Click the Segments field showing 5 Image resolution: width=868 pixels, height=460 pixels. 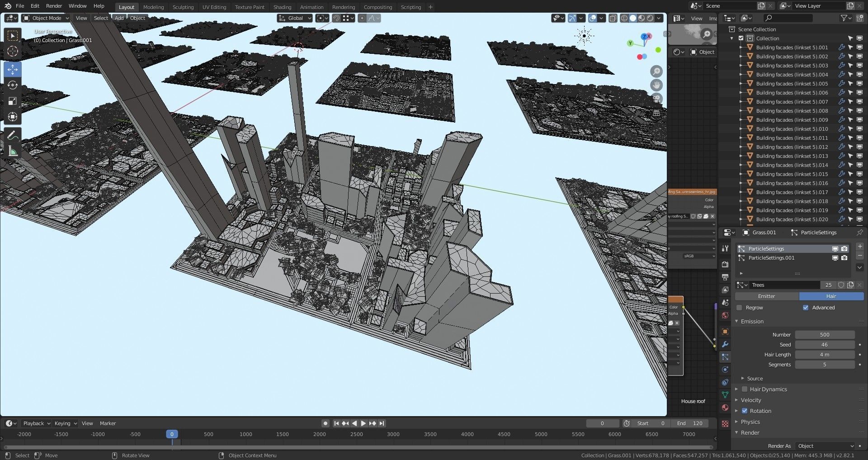tap(825, 365)
